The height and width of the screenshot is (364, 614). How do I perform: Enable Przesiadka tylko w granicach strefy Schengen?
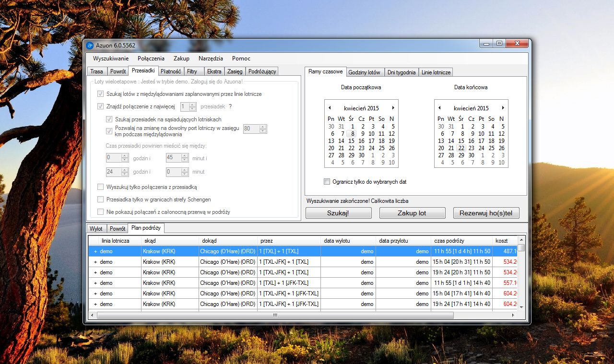click(100, 200)
